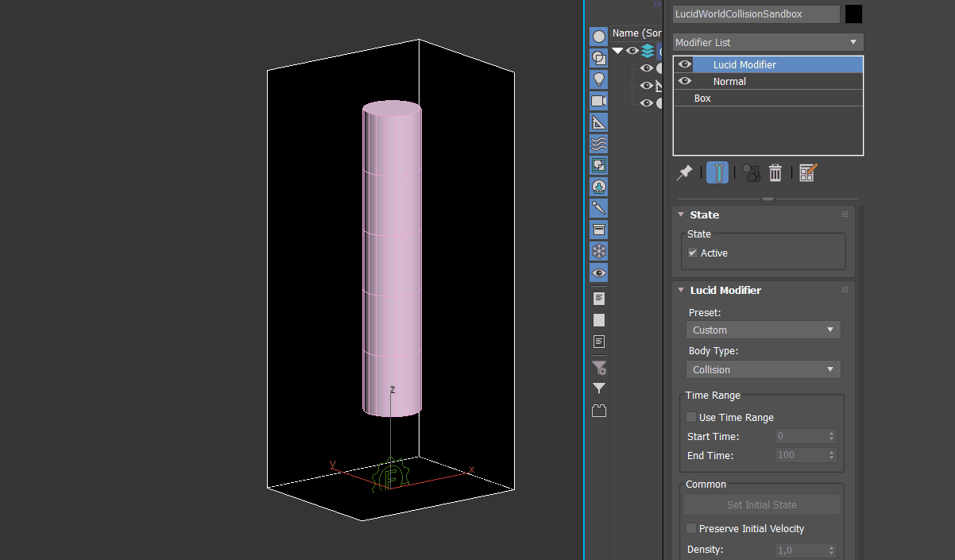Toggle Display Helpers filter icon
The image size is (955, 560).
click(x=599, y=122)
